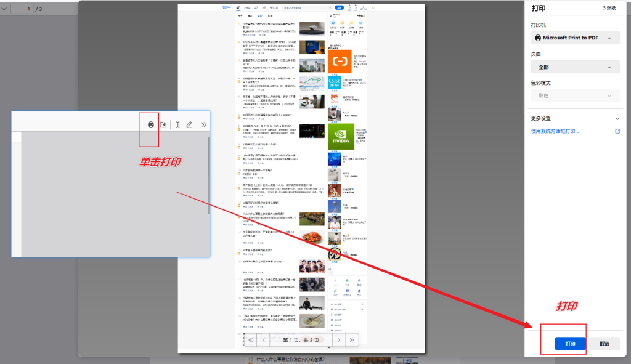Open the 色彩模式 dropdown showing 彩色
Image resolution: width=631 pixels, height=364 pixels.
click(x=575, y=95)
